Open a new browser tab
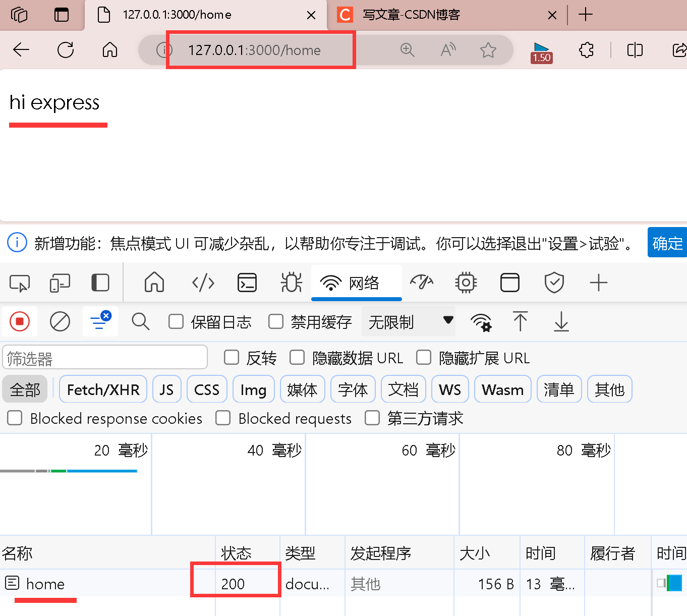 [585, 15]
